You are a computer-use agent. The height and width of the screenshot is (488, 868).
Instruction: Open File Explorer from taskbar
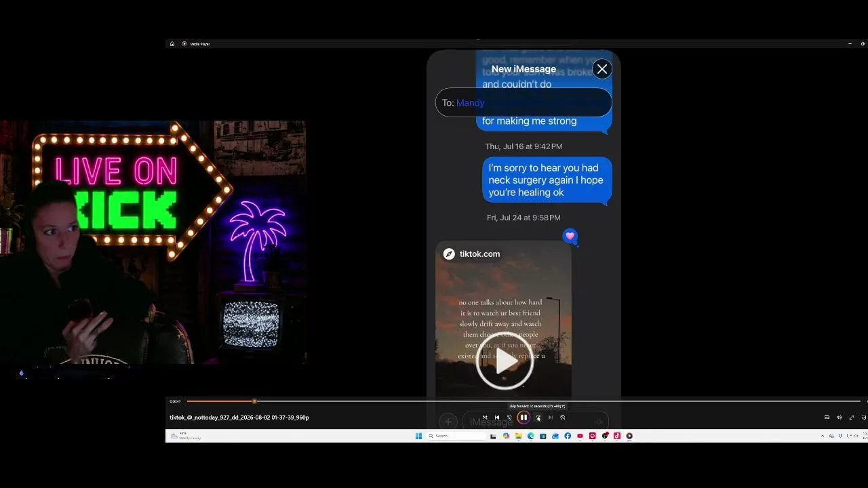coord(518,436)
